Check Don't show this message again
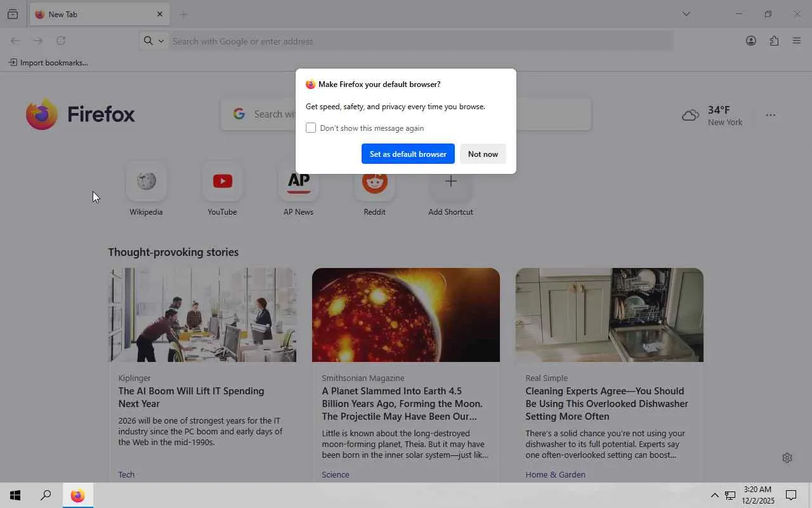 point(311,128)
